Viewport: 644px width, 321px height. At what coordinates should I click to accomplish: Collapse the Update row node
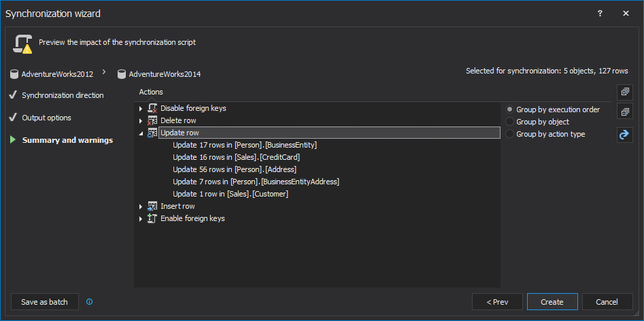pos(141,133)
